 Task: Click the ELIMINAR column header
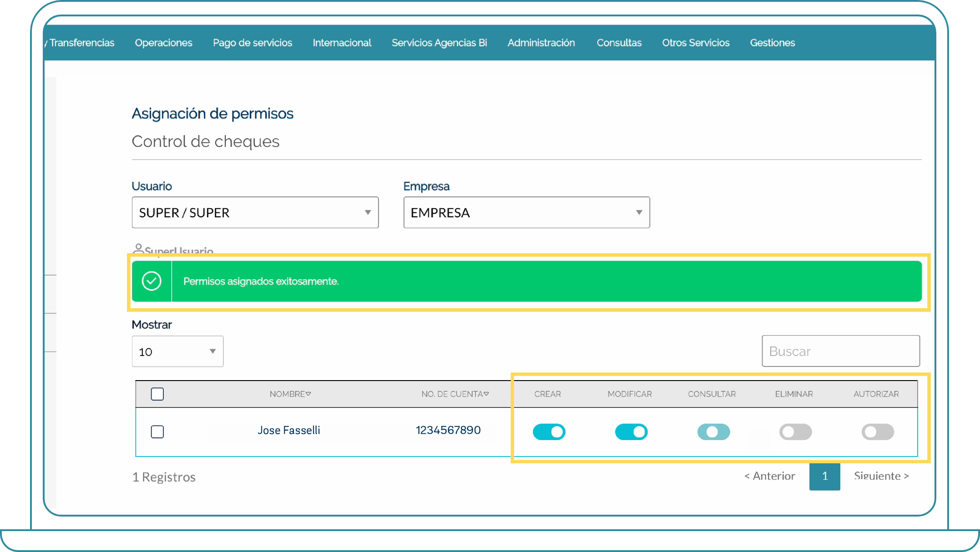click(794, 394)
